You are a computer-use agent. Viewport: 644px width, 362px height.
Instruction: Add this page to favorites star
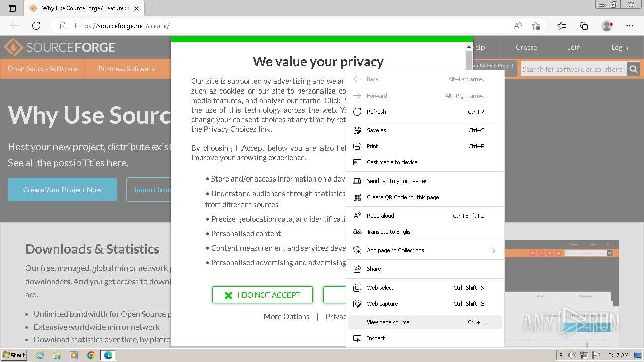click(x=536, y=26)
